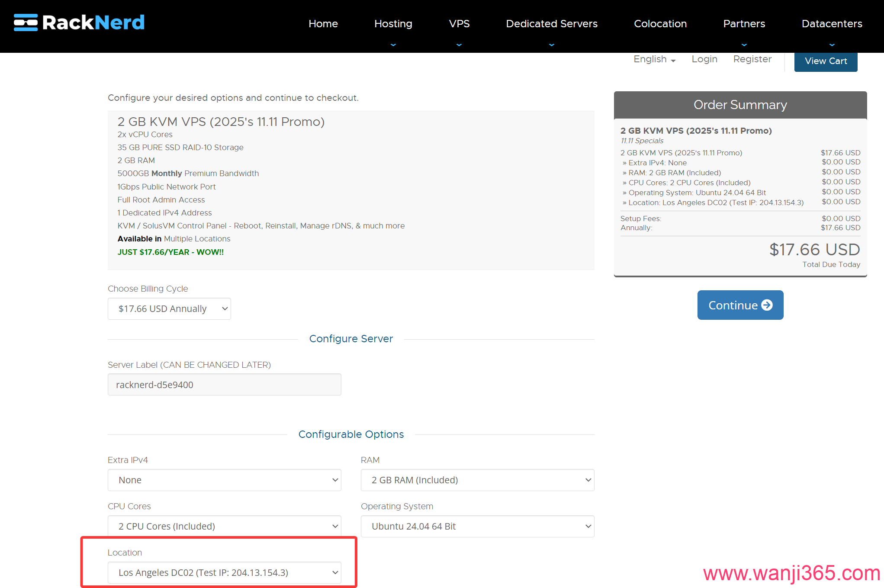Choose an Operating System from dropdown
Image resolution: width=884 pixels, height=588 pixels.
coord(477,526)
